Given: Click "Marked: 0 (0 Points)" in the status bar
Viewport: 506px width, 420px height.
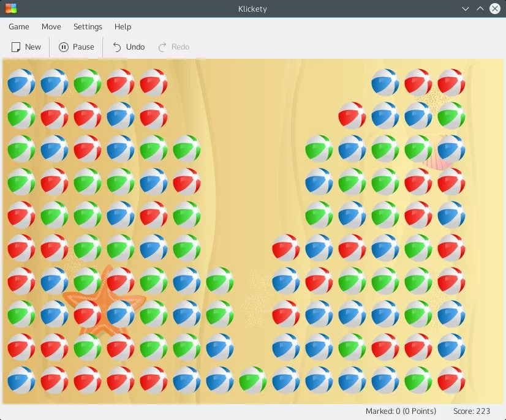Looking at the screenshot, I should click(401, 411).
